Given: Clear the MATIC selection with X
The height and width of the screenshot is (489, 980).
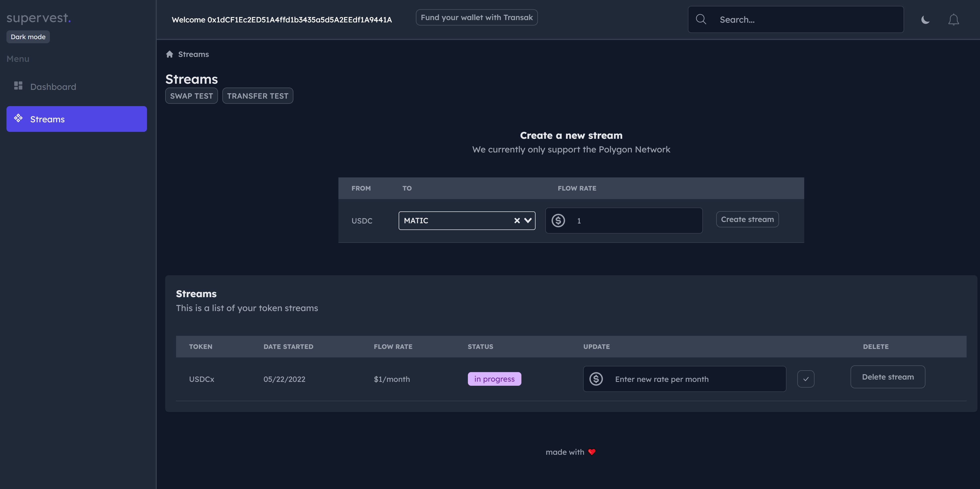Looking at the screenshot, I should pos(517,220).
